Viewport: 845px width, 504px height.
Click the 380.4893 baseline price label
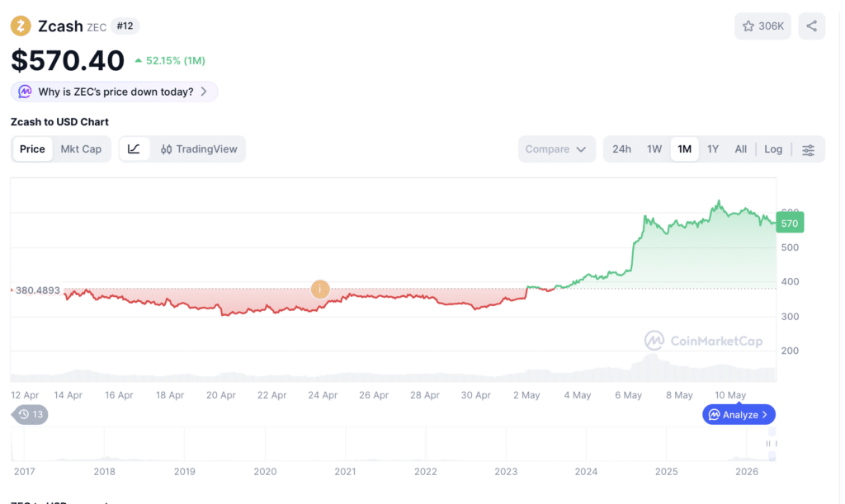tap(37, 290)
